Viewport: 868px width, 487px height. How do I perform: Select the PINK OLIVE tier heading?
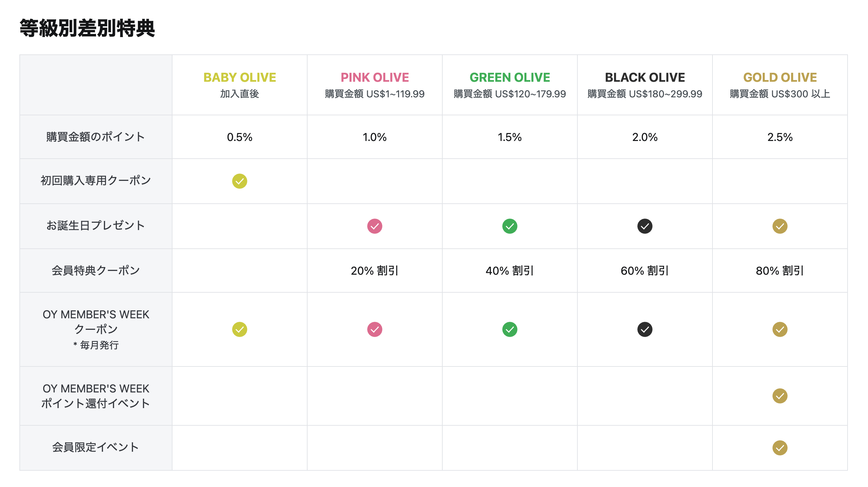click(x=375, y=77)
